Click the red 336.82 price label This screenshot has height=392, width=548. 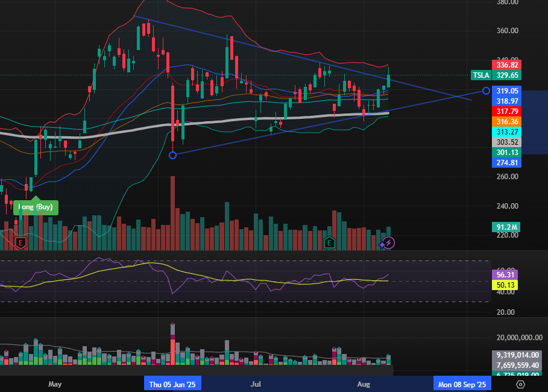click(507, 65)
